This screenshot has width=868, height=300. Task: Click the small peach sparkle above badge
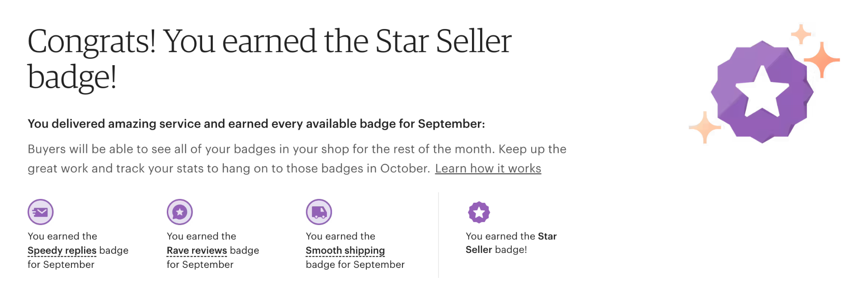point(801,34)
